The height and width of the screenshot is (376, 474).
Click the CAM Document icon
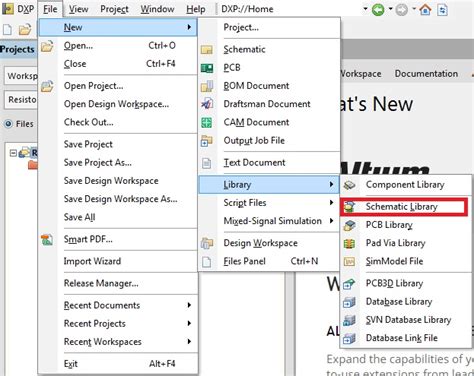[207, 123]
